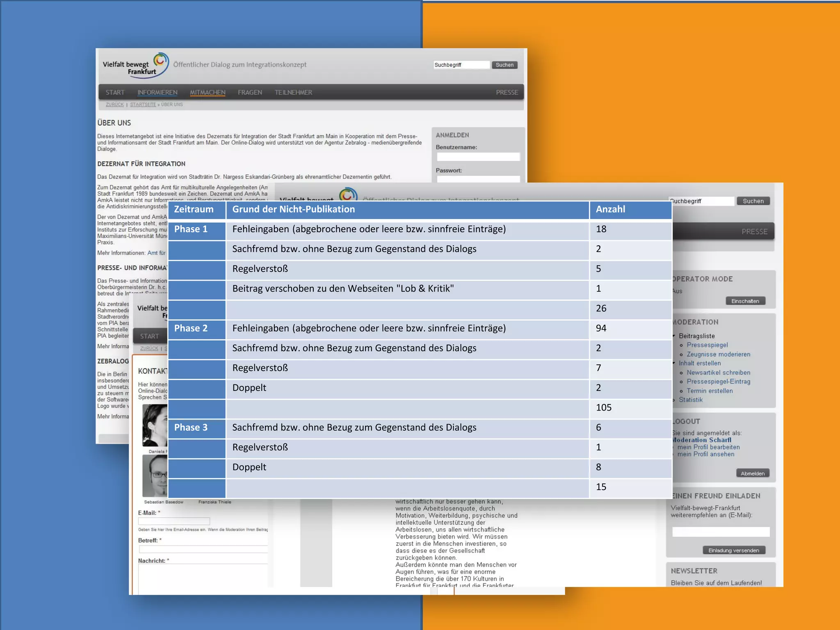Image resolution: width=840 pixels, height=630 pixels.
Task: Open the INFORMIEREN menu item
Action: 157,92
